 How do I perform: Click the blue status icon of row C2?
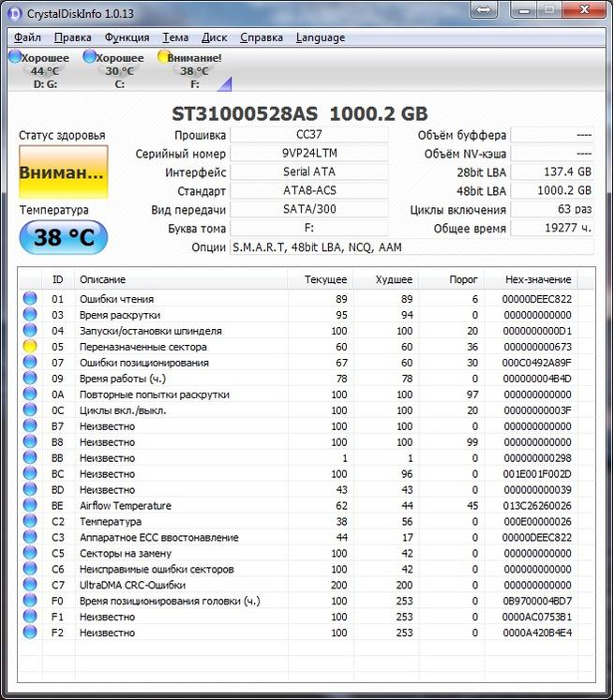tap(30, 521)
